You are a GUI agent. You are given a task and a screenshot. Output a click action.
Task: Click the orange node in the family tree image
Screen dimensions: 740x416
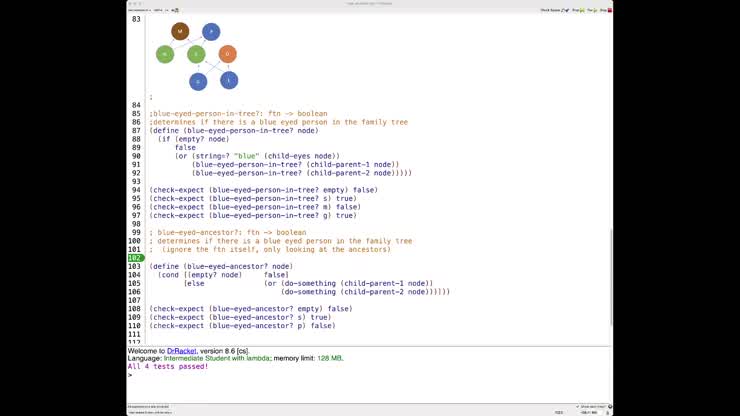pos(227,54)
